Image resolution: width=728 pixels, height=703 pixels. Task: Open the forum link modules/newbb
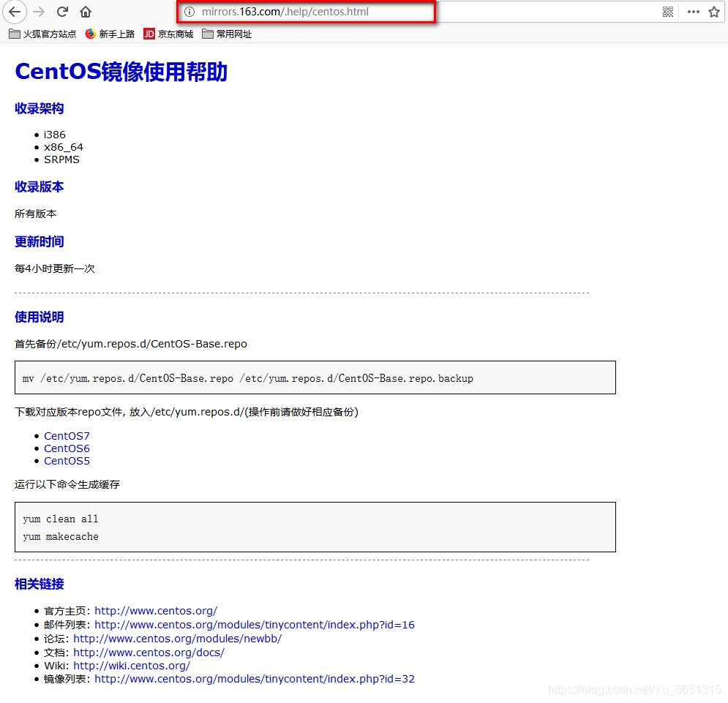(177, 639)
